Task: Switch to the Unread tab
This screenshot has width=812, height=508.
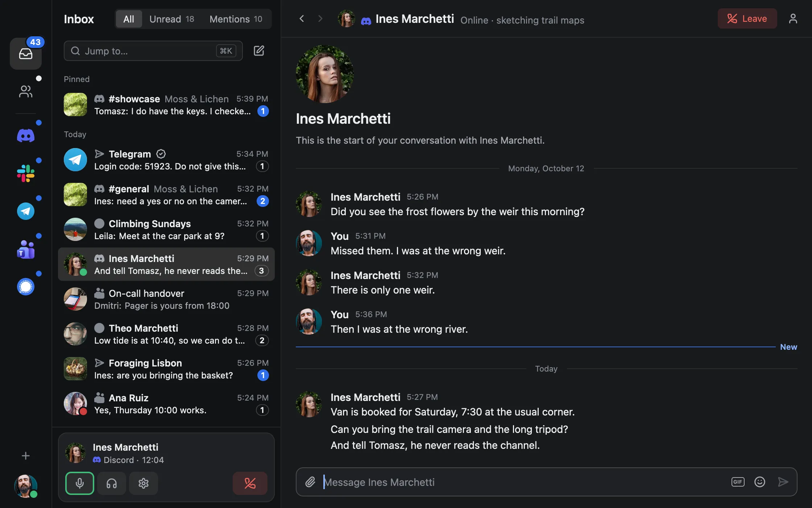Action: (x=172, y=19)
